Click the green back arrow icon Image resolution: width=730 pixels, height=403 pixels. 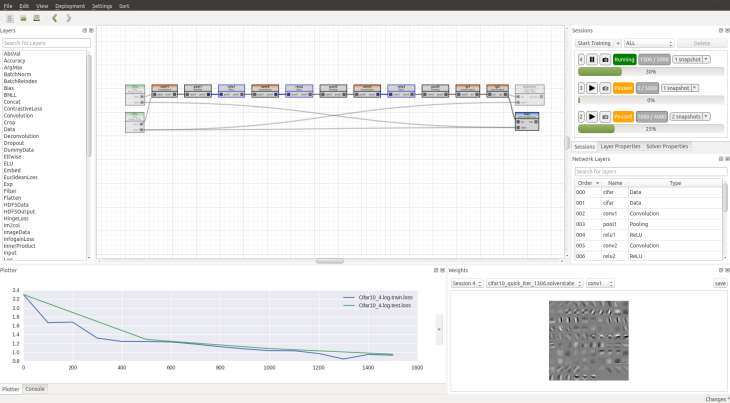(54, 18)
